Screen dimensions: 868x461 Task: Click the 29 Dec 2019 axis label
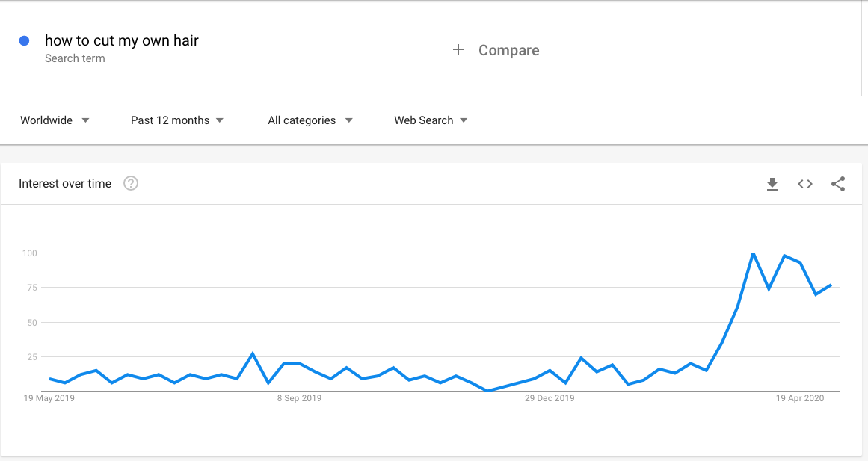click(550, 398)
